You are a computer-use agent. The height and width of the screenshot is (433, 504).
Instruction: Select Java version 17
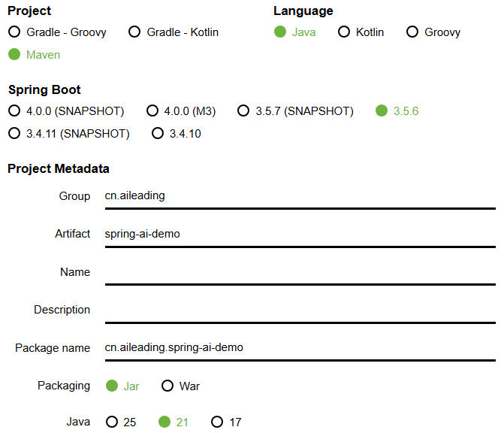point(217,422)
